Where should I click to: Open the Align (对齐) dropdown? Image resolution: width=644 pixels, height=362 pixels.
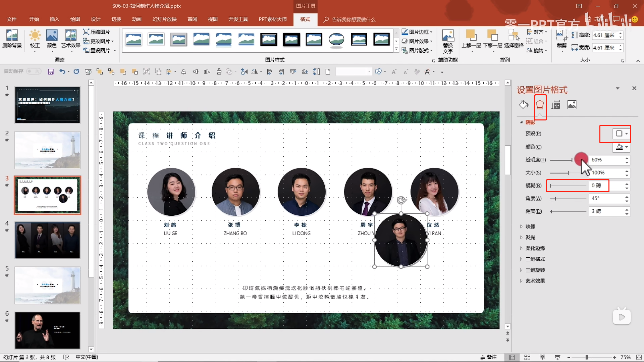pos(537,32)
